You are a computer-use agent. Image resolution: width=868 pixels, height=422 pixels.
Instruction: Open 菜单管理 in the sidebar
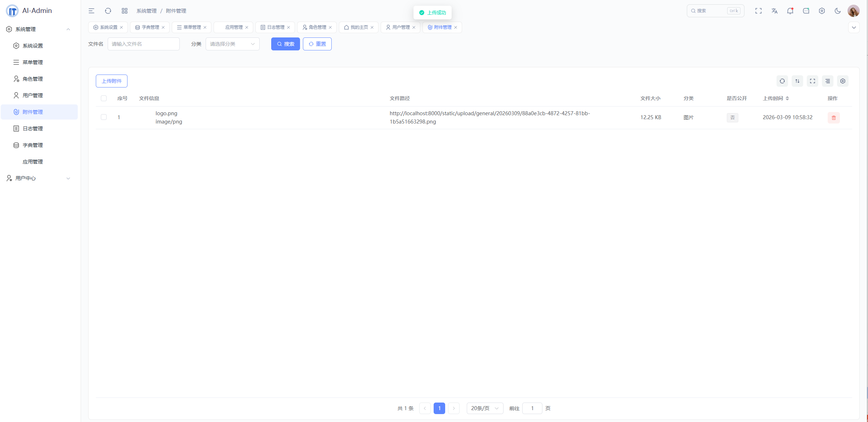coord(39,62)
